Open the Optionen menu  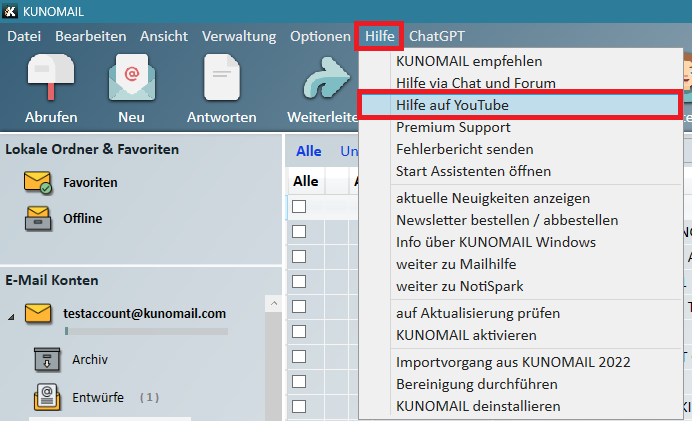coord(320,36)
